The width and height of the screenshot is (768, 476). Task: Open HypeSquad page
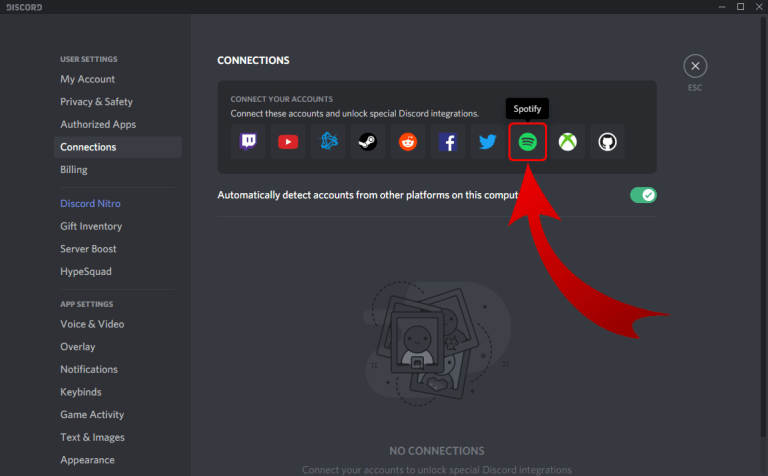coord(118,271)
